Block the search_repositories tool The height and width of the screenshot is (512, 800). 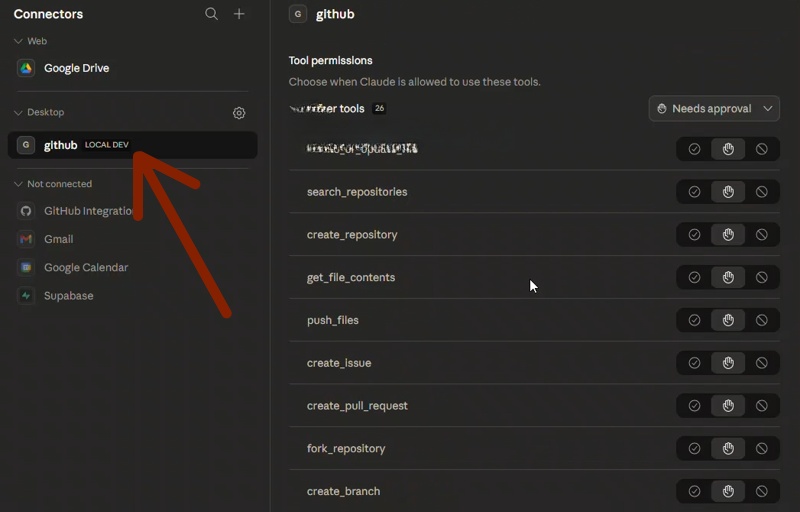(x=762, y=192)
